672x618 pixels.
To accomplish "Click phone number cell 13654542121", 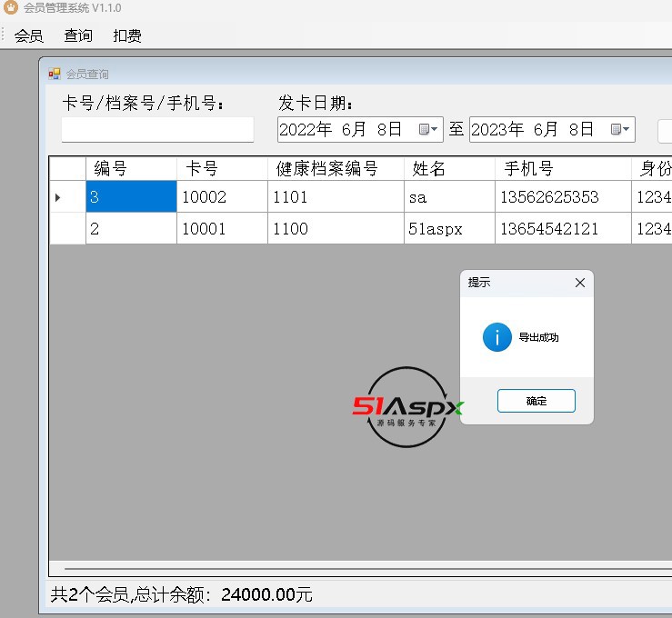I will coord(563,228).
